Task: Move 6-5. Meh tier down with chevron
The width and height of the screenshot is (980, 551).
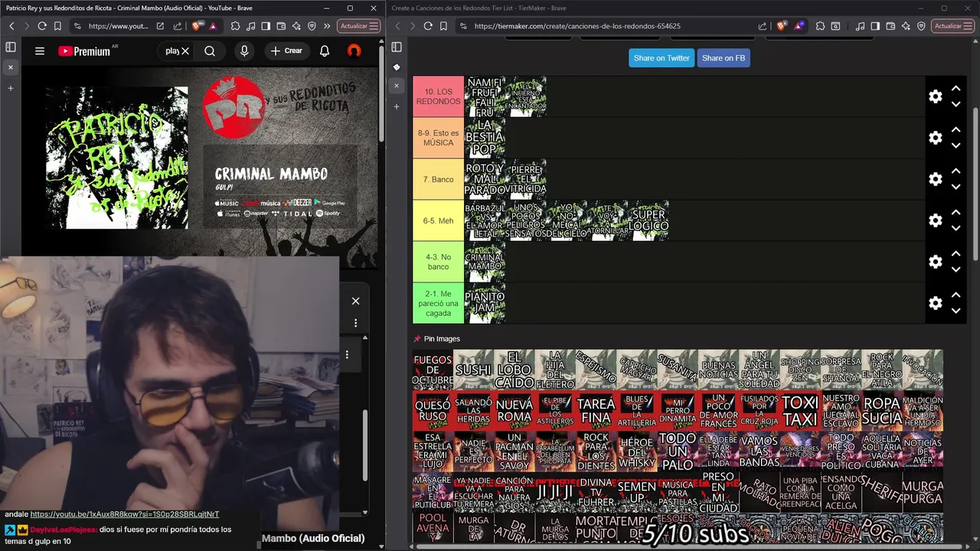Action: pyautogui.click(x=955, y=228)
